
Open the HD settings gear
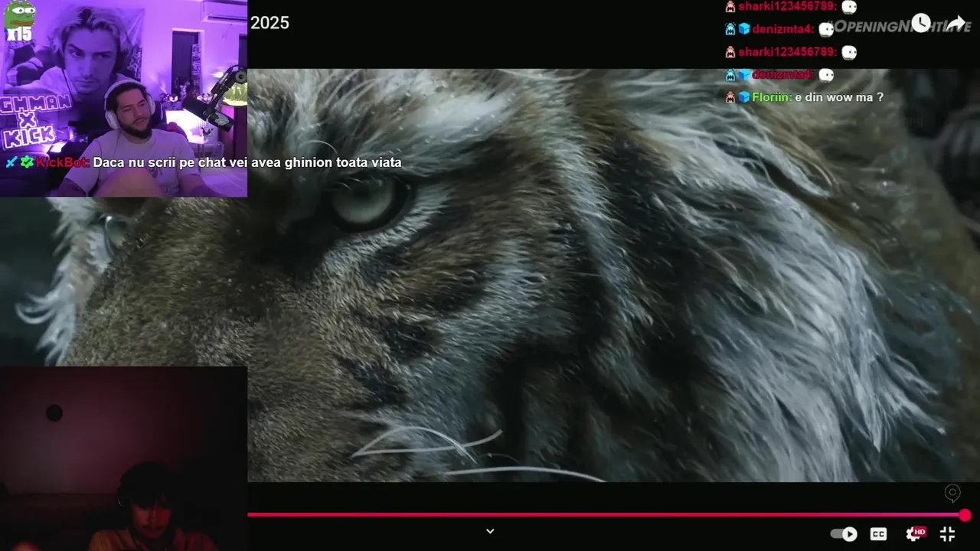914,533
